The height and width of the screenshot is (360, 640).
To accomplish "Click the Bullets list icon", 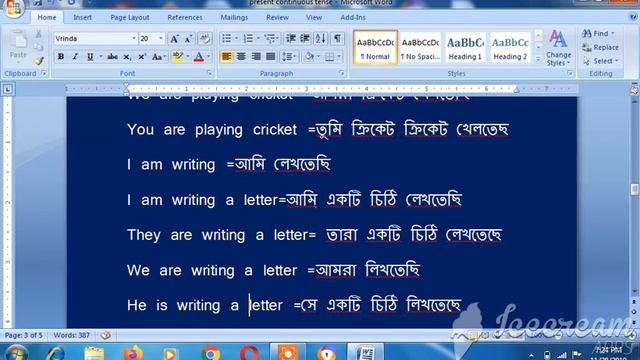I will coord(227,39).
